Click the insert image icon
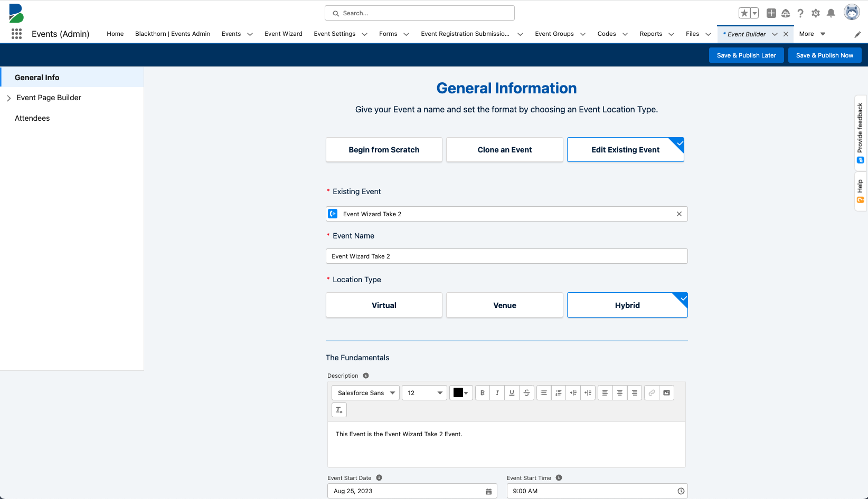868x499 pixels. pyautogui.click(x=667, y=393)
